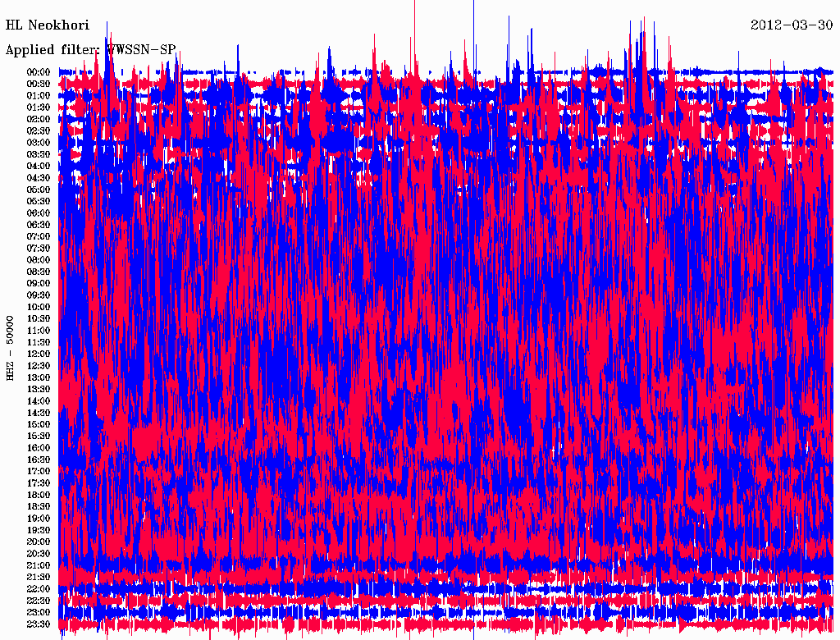Select the 19:00 time row label
This screenshot has width=840, height=640.
click(x=39, y=519)
